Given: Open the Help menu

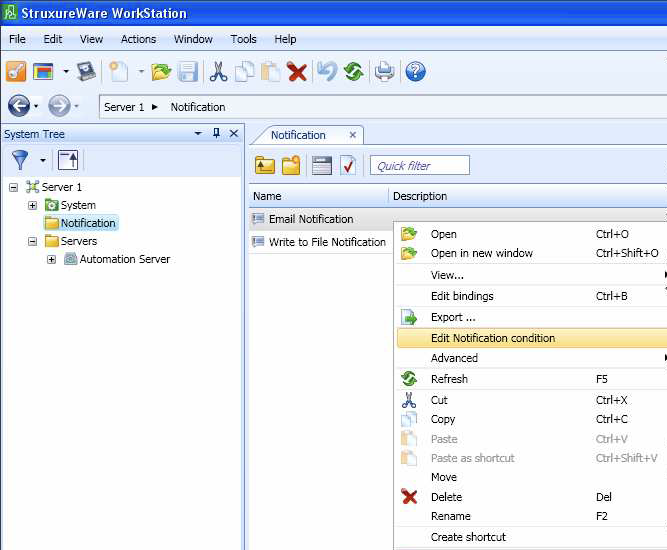Looking at the screenshot, I should 285,39.
